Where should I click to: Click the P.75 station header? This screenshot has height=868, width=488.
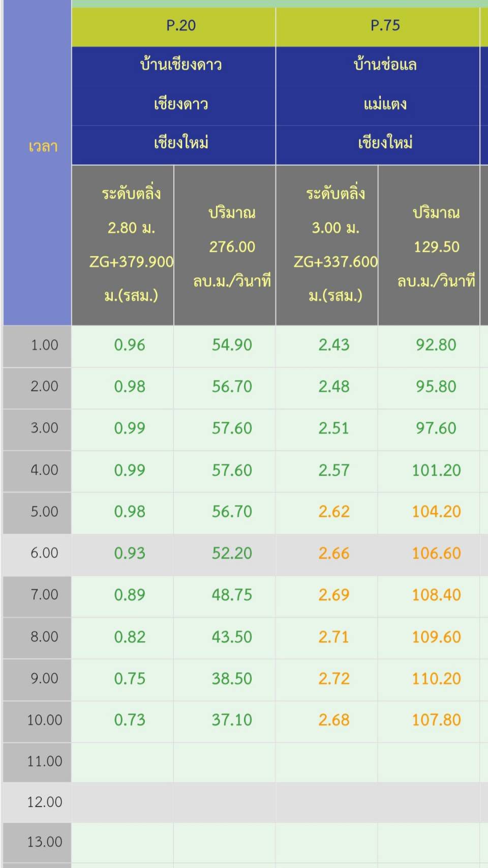tap(385, 25)
